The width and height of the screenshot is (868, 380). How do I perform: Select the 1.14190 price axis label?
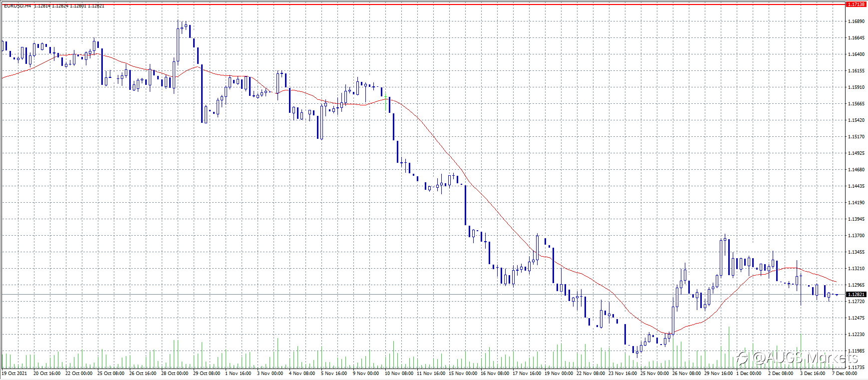coord(857,203)
